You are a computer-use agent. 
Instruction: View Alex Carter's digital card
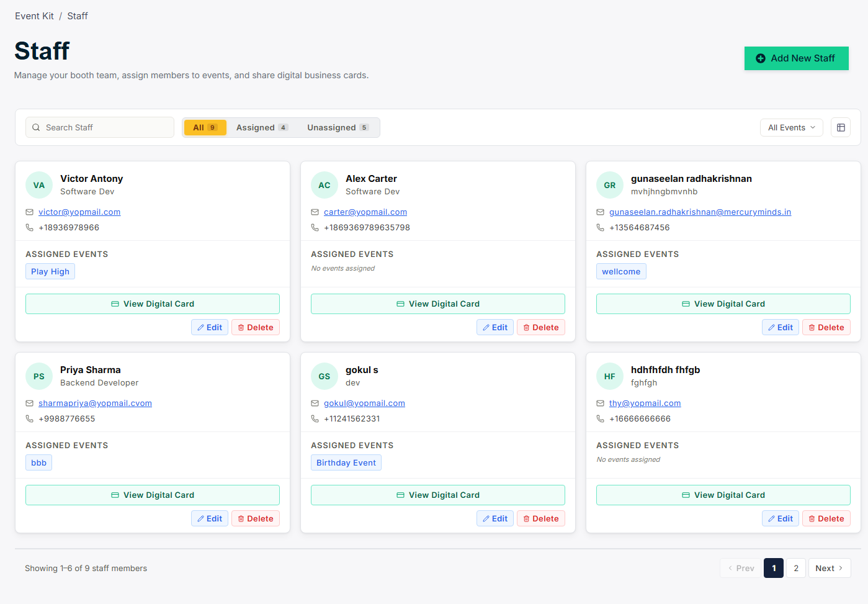438,304
